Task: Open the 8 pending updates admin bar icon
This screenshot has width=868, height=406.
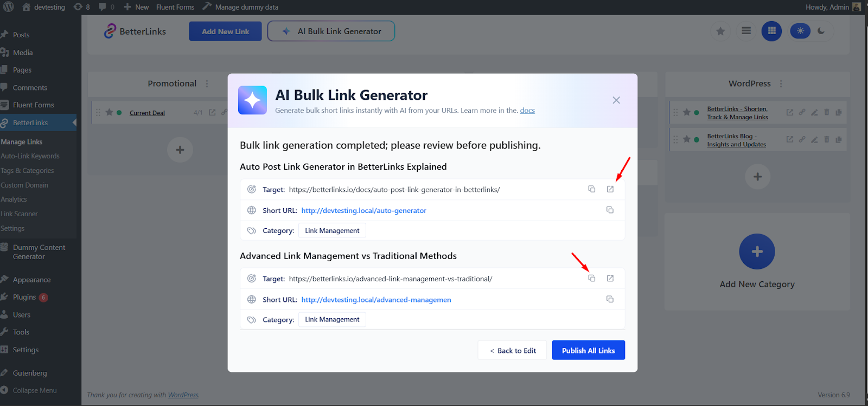Action: click(x=81, y=7)
